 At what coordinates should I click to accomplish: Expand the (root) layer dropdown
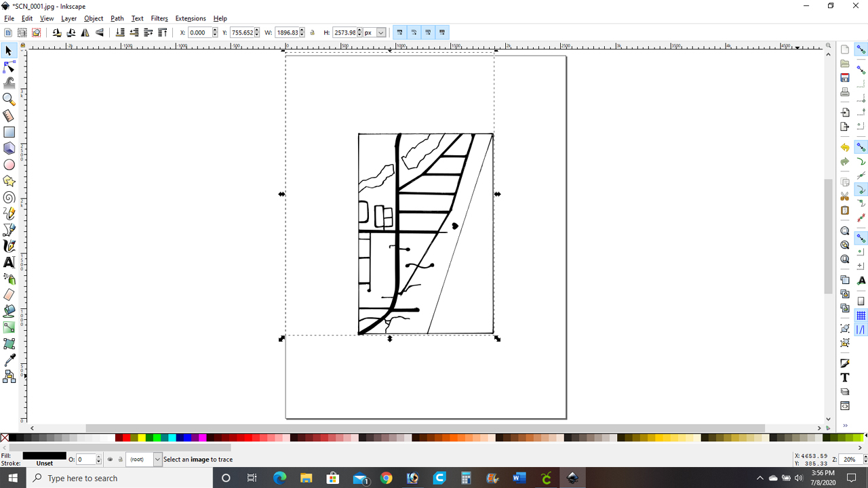(158, 460)
